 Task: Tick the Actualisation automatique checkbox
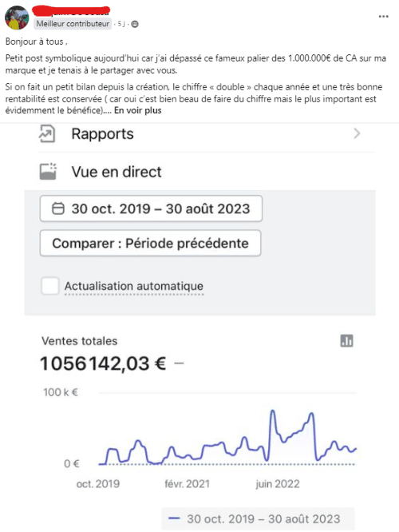49,286
